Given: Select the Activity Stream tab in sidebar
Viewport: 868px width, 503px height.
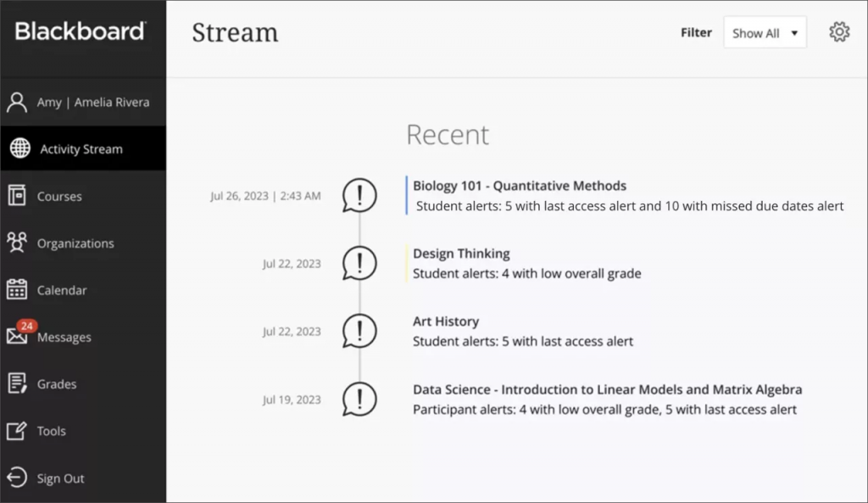Looking at the screenshot, I should coord(81,148).
